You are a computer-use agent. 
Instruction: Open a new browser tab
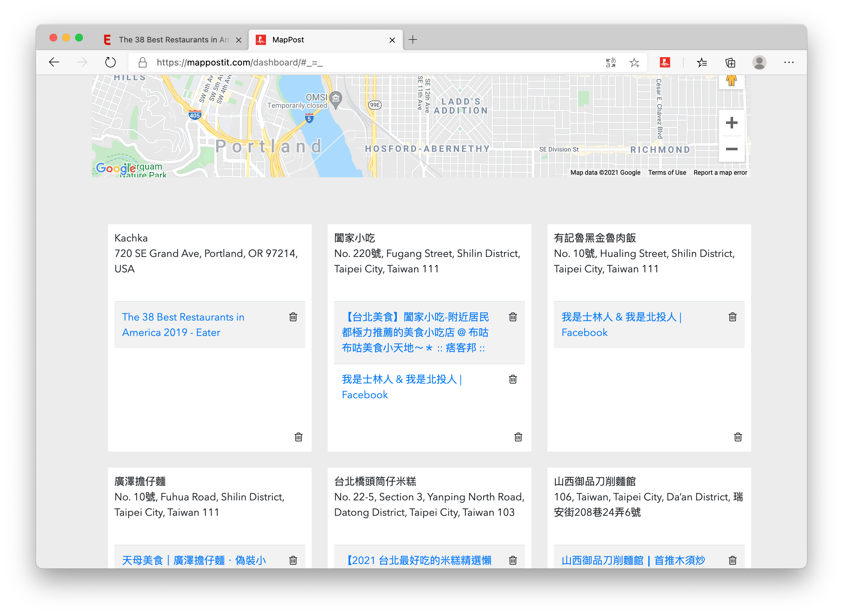(413, 40)
